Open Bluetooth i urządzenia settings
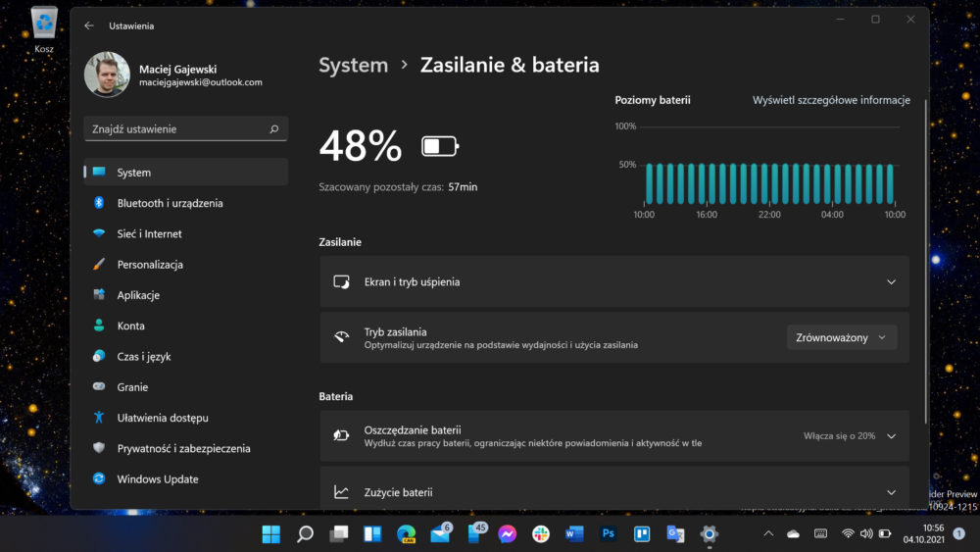Viewport: 980px width, 552px height. (185, 203)
